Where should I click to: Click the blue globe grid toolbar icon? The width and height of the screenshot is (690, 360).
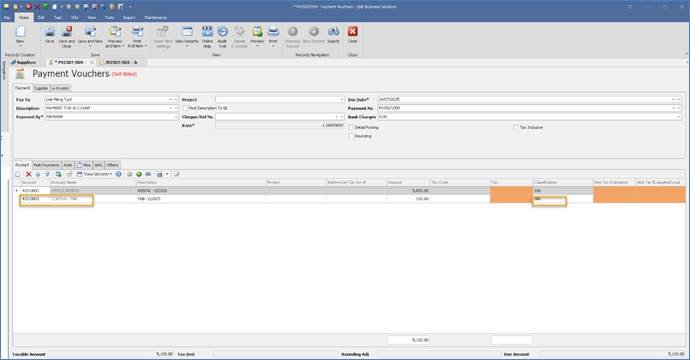coord(118,174)
